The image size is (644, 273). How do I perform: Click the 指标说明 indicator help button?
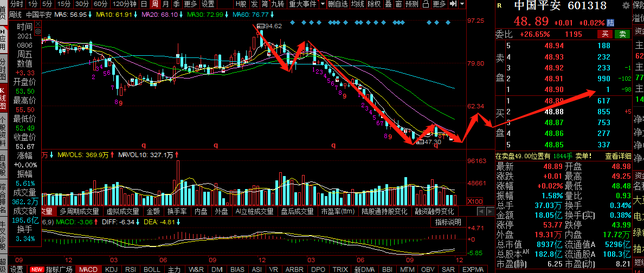pos(448,222)
